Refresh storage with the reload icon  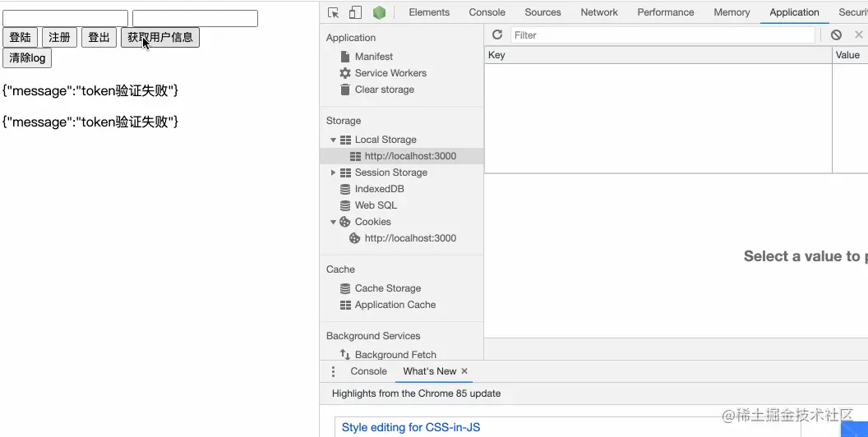(497, 34)
